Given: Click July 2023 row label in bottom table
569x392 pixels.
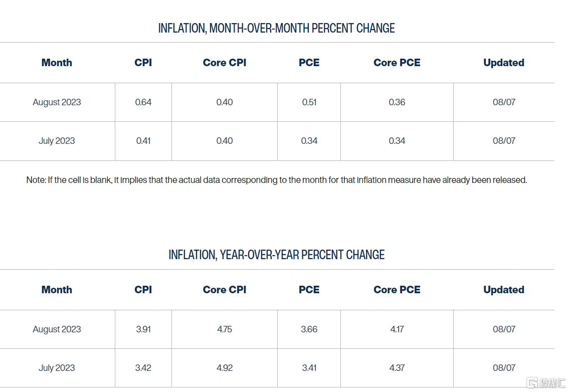Looking at the screenshot, I should (x=57, y=367).
